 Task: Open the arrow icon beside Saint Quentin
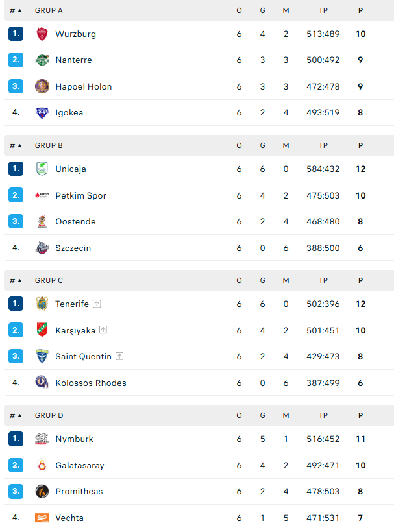119,356
